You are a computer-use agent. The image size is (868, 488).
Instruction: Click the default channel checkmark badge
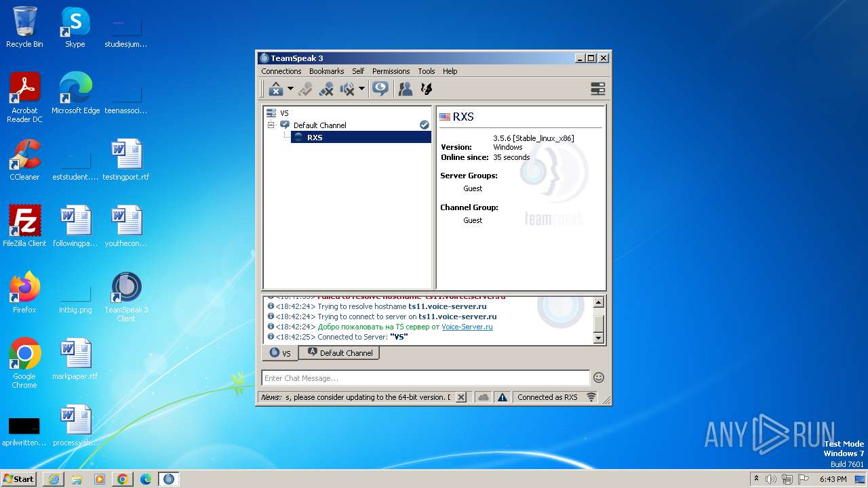[425, 125]
